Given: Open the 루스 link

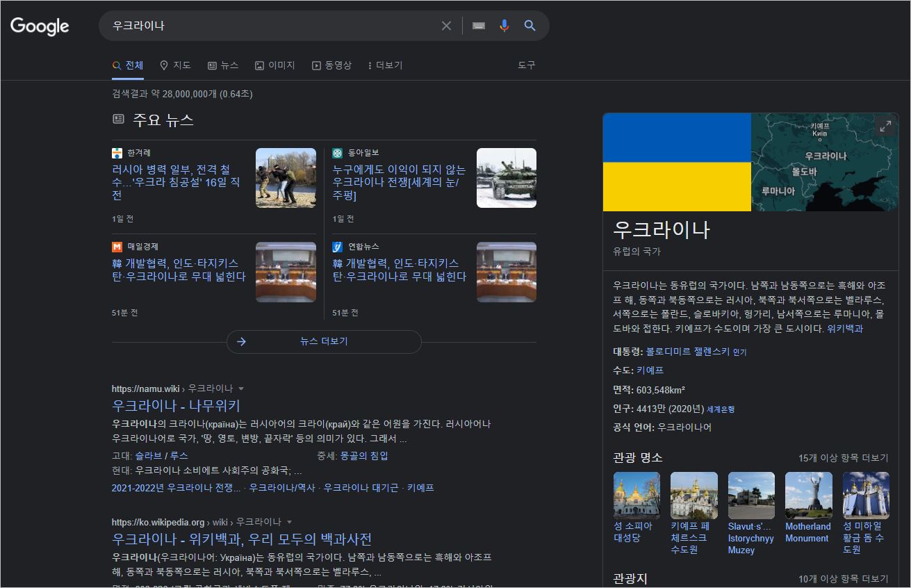Looking at the screenshot, I should coord(179,456).
